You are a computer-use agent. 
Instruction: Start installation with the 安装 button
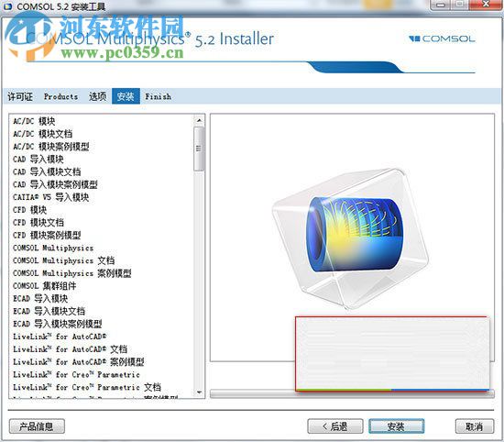pyautogui.click(x=396, y=426)
